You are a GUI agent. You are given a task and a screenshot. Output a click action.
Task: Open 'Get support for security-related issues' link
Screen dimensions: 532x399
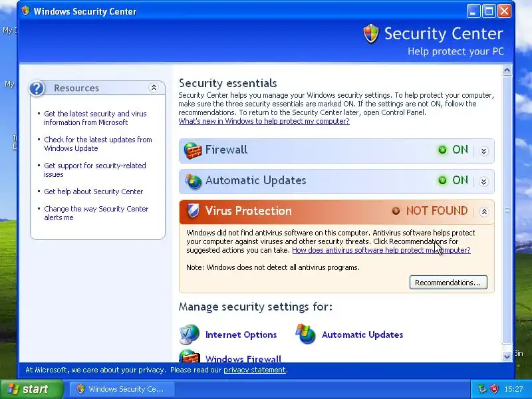[x=95, y=170]
